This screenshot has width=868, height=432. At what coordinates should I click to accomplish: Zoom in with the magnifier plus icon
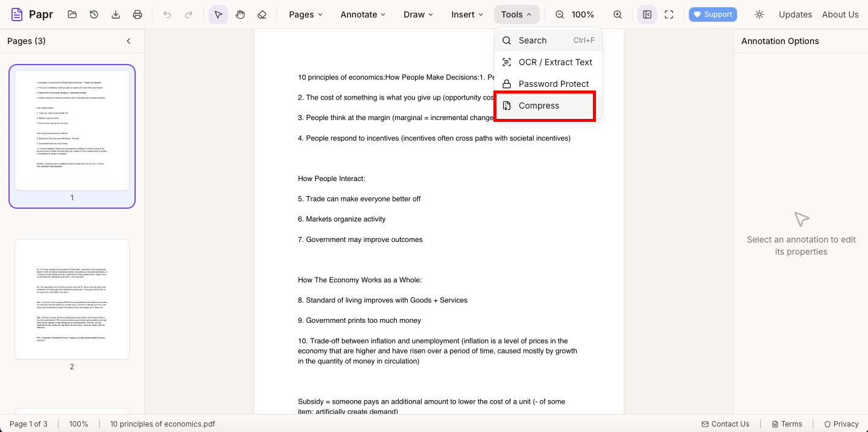[618, 14]
